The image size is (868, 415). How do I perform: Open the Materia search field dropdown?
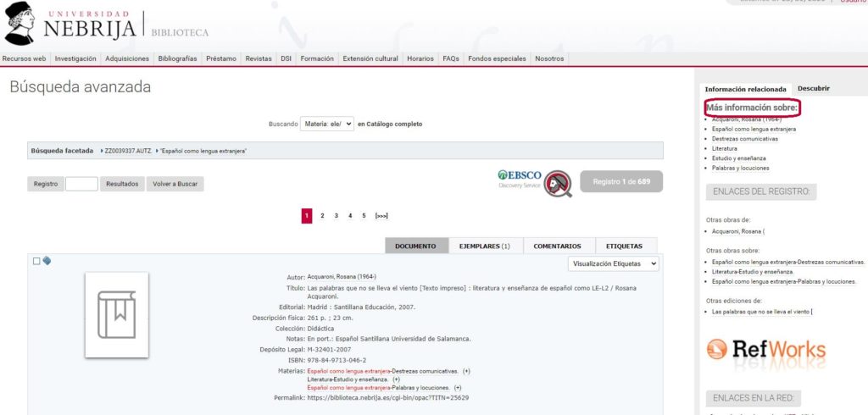point(326,124)
